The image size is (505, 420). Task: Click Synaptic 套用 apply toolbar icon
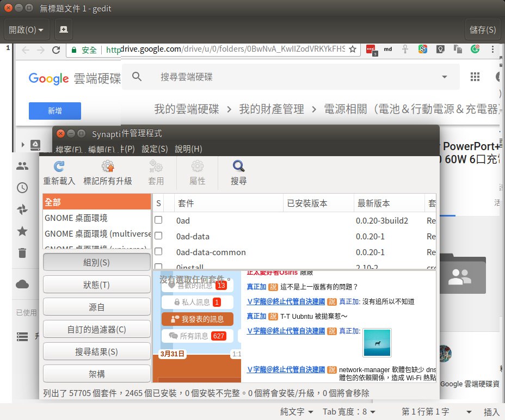click(156, 173)
